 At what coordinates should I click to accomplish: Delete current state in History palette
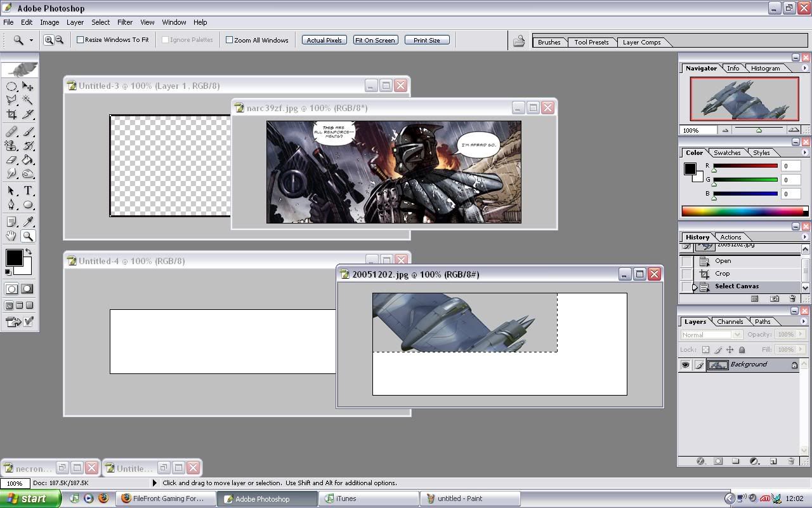pyautogui.click(x=792, y=298)
